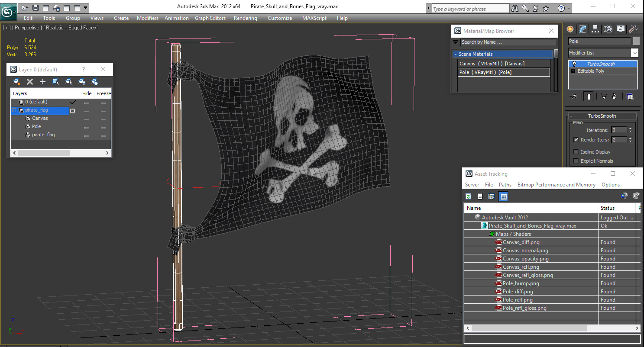This screenshot has width=644, height=347.
Task: Click Delete layer X icon in Layer dialog
Action: tap(30, 81)
